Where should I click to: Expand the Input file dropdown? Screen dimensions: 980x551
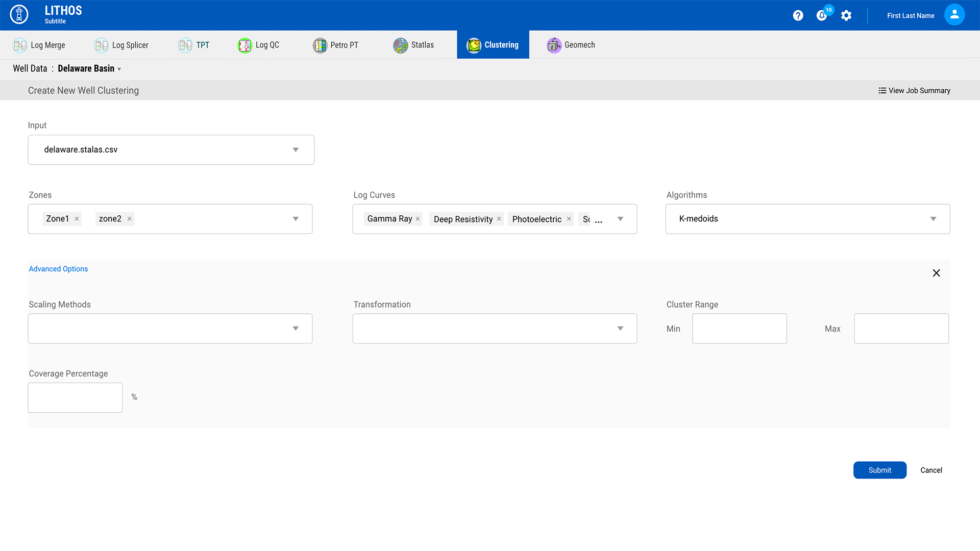(x=296, y=150)
